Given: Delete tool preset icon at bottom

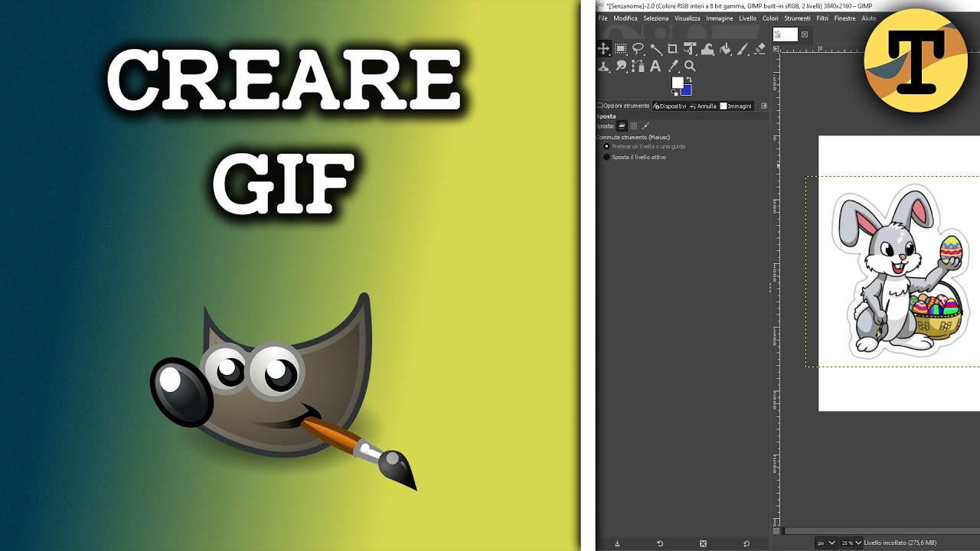Looking at the screenshot, I should (x=703, y=543).
